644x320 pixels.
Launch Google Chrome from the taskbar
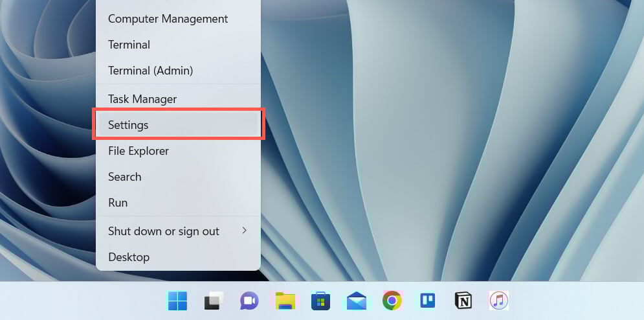coord(392,301)
